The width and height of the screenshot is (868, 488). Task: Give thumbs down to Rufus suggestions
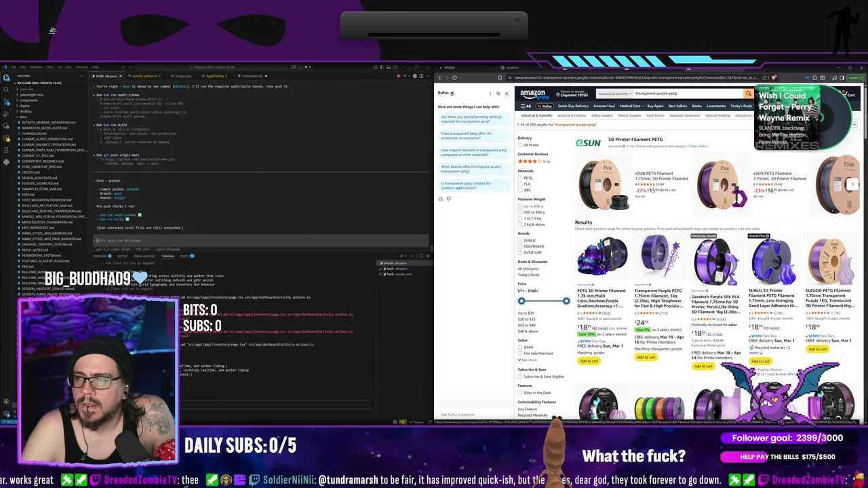pos(448,199)
